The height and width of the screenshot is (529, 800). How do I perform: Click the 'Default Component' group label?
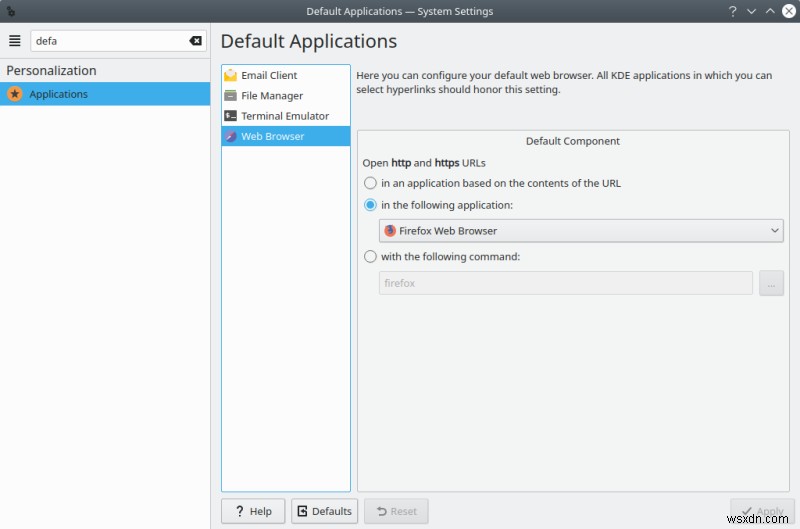[573, 141]
